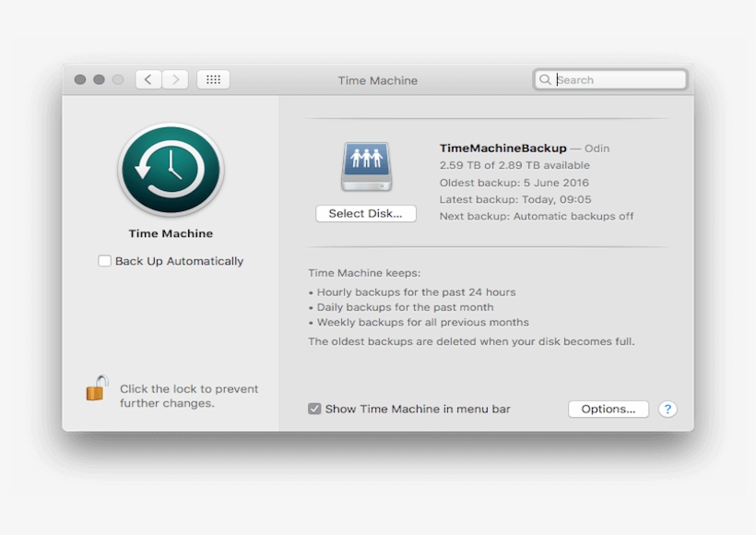
Task: Click the magnifying glass in the search field
Action: click(x=545, y=79)
